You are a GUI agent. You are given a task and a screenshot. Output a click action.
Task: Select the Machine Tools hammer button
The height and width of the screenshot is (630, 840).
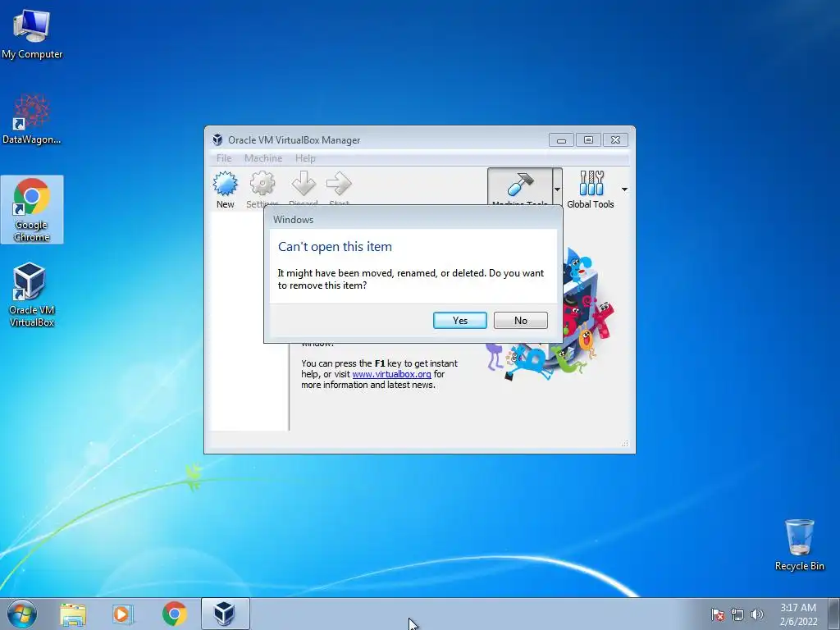click(519, 188)
